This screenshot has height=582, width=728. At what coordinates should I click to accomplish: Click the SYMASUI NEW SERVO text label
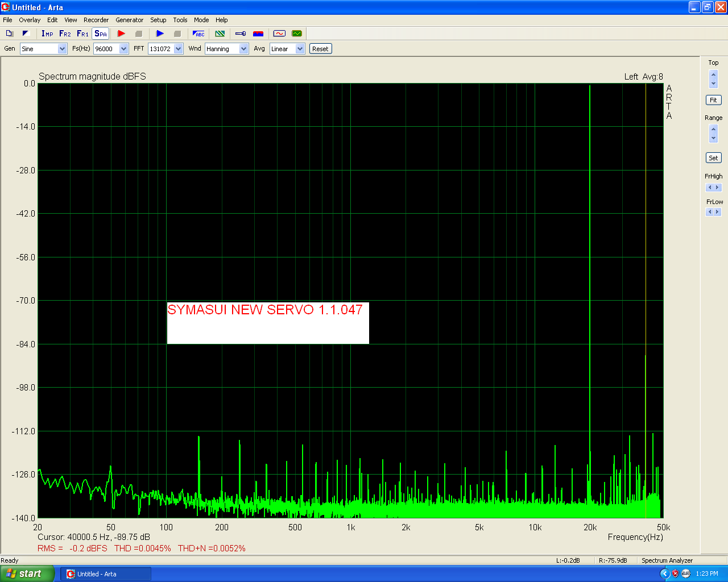[x=265, y=310]
